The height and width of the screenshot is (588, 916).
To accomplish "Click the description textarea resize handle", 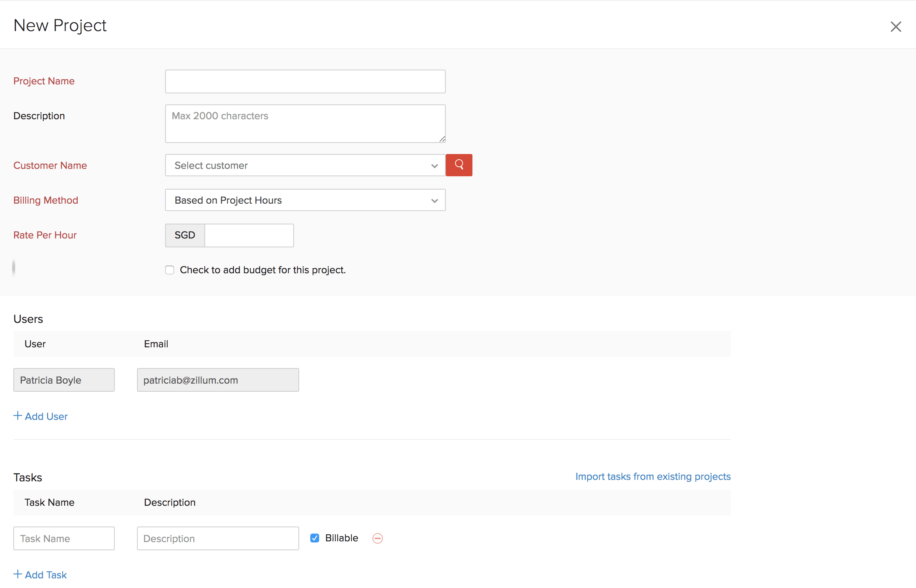I will (x=442, y=139).
